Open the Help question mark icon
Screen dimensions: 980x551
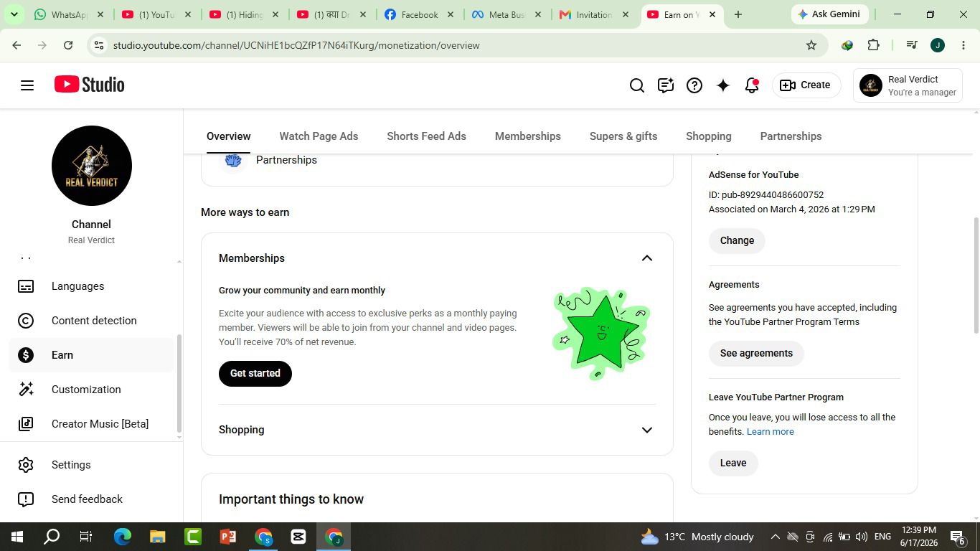[x=694, y=85]
